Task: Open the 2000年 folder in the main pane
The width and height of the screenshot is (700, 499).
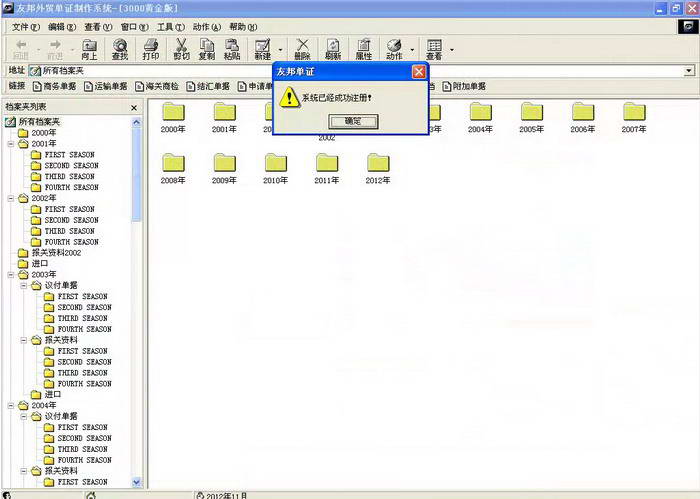Action: pyautogui.click(x=173, y=118)
